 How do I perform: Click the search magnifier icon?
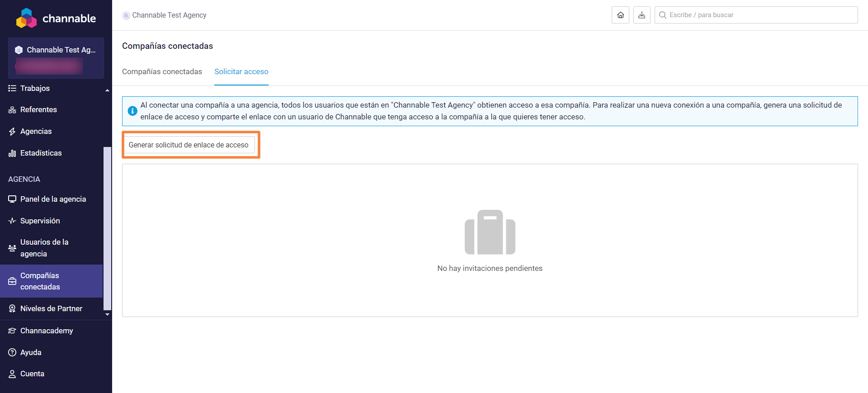point(663,15)
